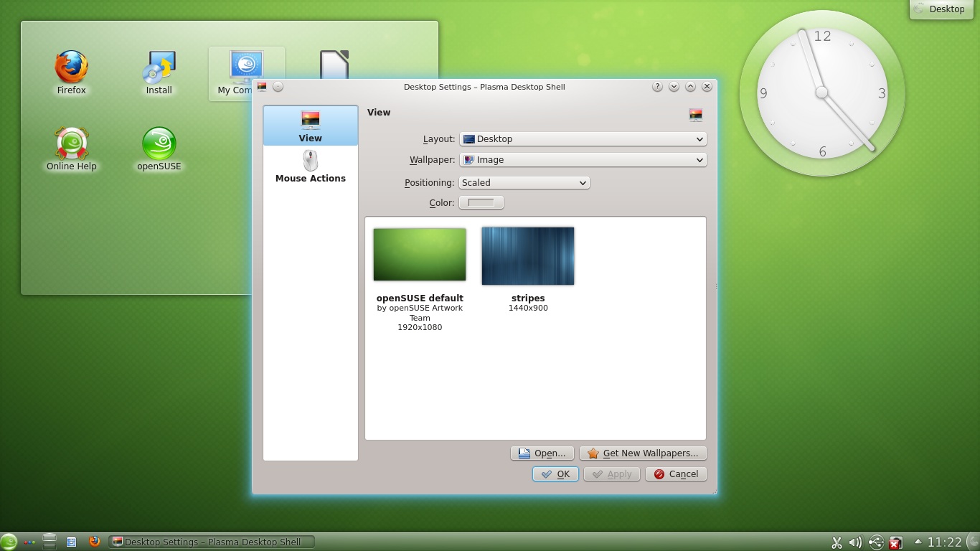
Task: Select the View page in the sidebar
Action: (x=311, y=126)
